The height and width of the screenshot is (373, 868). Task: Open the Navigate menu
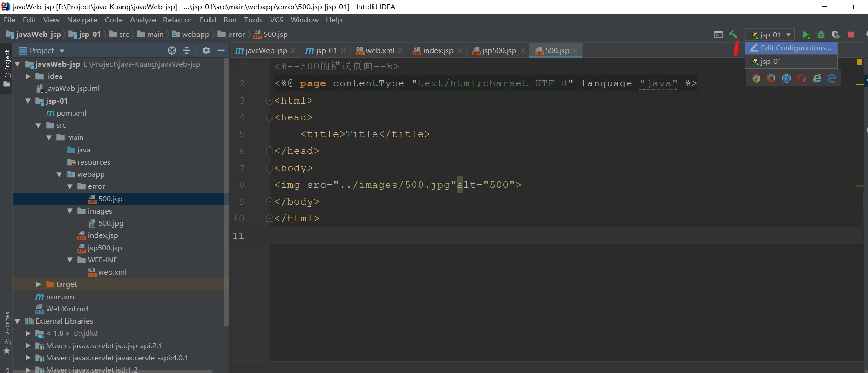click(82, 20)
